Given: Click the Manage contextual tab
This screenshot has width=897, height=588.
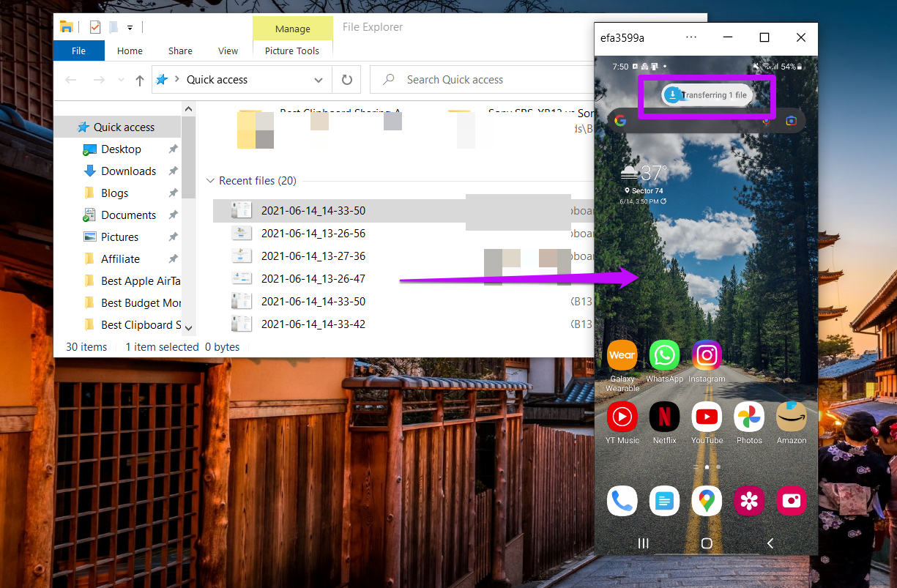Looking at the screenshot, I should 293,29.
